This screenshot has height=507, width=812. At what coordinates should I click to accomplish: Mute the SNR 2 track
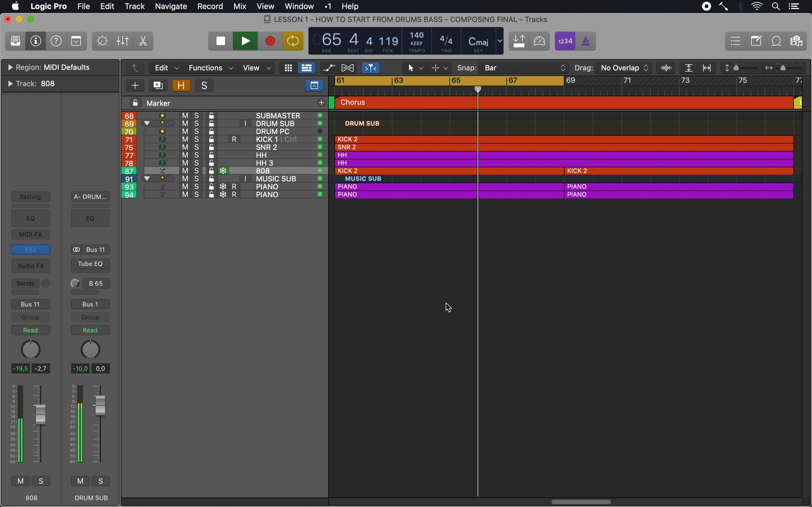185,147
